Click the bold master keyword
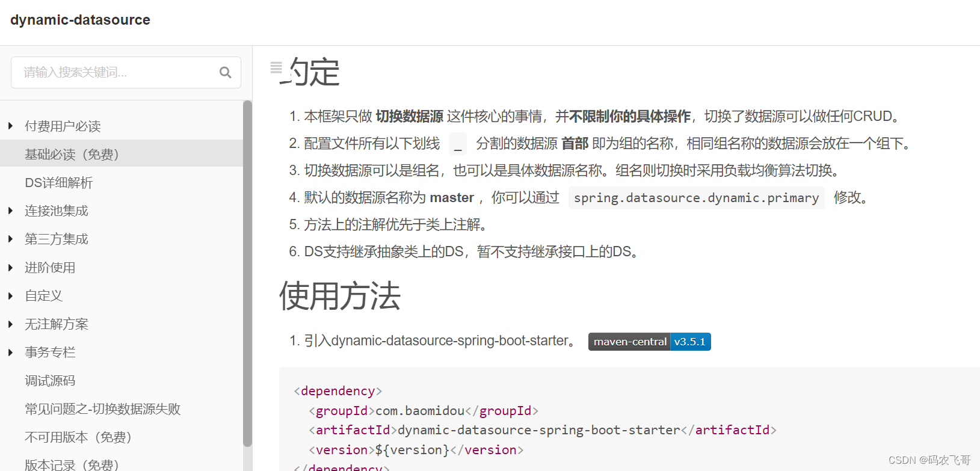 click(x=452, y=198)
